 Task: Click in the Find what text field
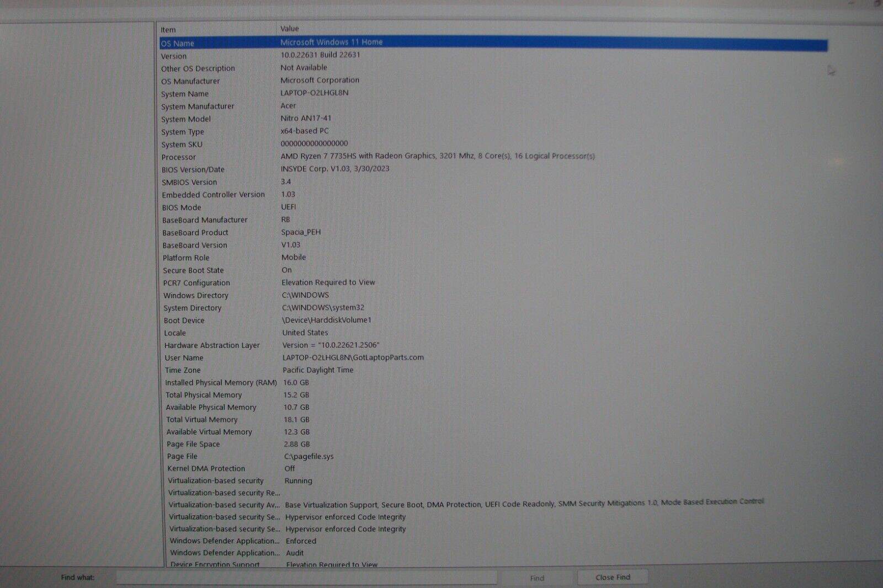pyautogui.click(x=306, y=578)
